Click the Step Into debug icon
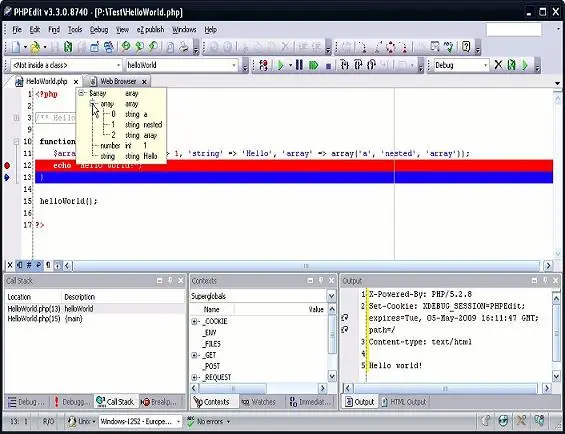This screenshot has width=565, height=434. (344, 65)
